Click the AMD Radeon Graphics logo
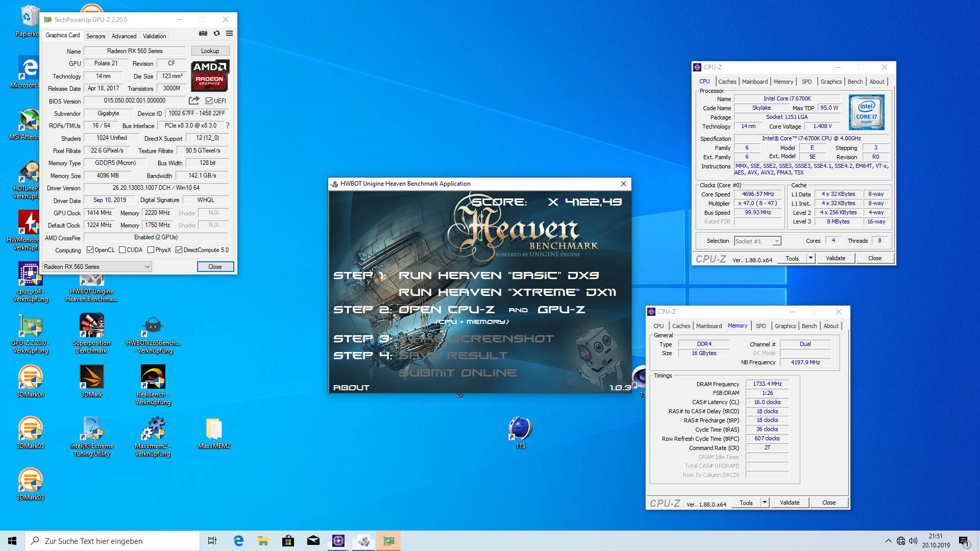 210,76
